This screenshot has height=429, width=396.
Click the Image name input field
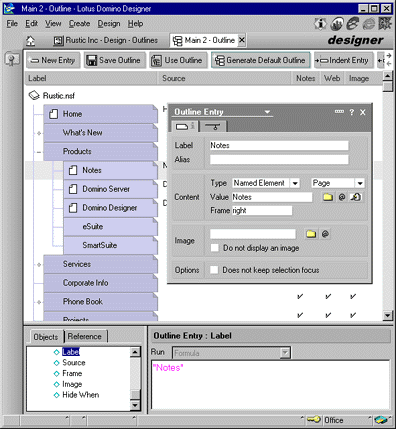pos(253,234)
